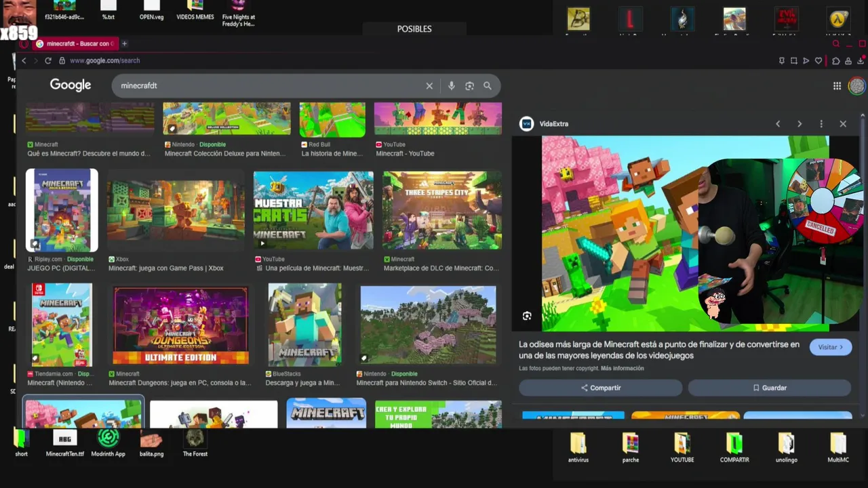This screenshot has width=868, height=488.
Task: Open Google Lens image search icon
Action: click(x=469, y=86)
